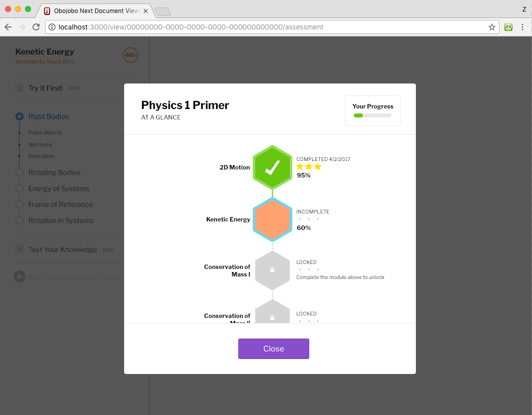The height and width of the screenshot is (415, 532).
Task: Select the Rotation in Systems radio circle
Action: (19, 220)
